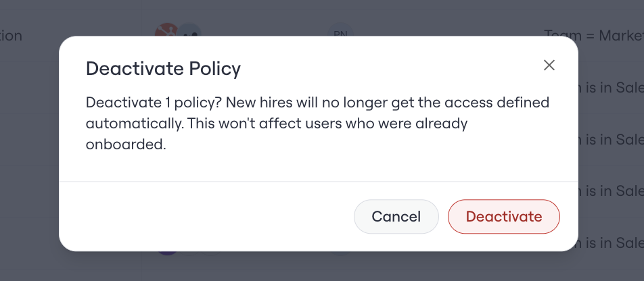Click the 'onboarded.' word in dialog body
This screenshot has height=281, width=644.
click(x=126, y=145)
